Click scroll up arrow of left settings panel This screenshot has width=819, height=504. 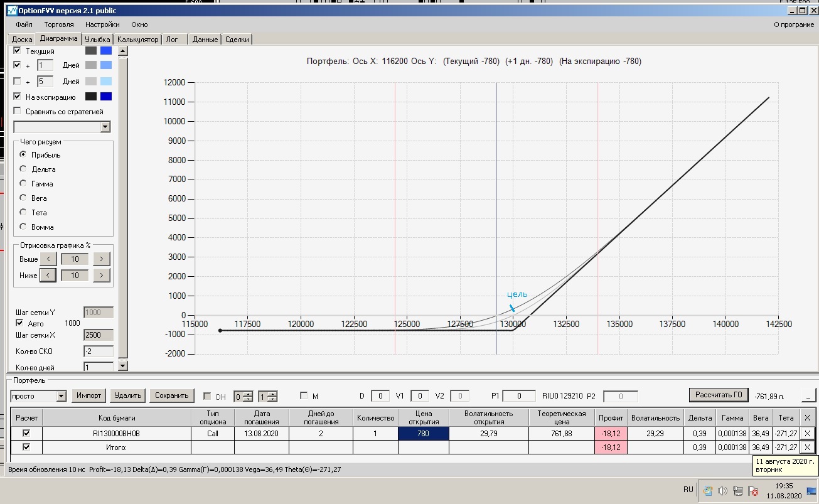pos(123,51)
